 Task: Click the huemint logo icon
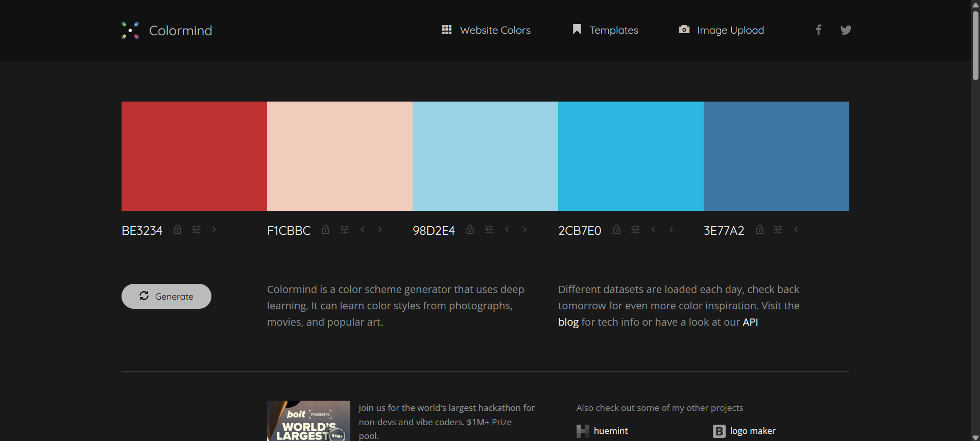pos(583,431)
